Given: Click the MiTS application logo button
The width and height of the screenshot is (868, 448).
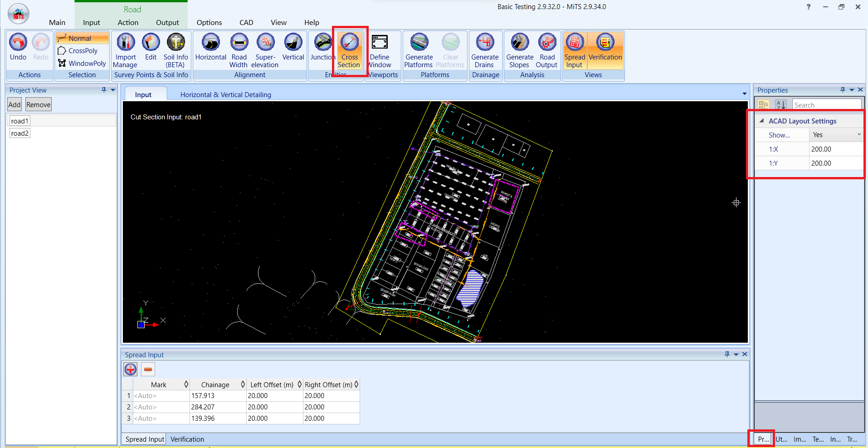Looking at the screenshot, I should [19, 14].
